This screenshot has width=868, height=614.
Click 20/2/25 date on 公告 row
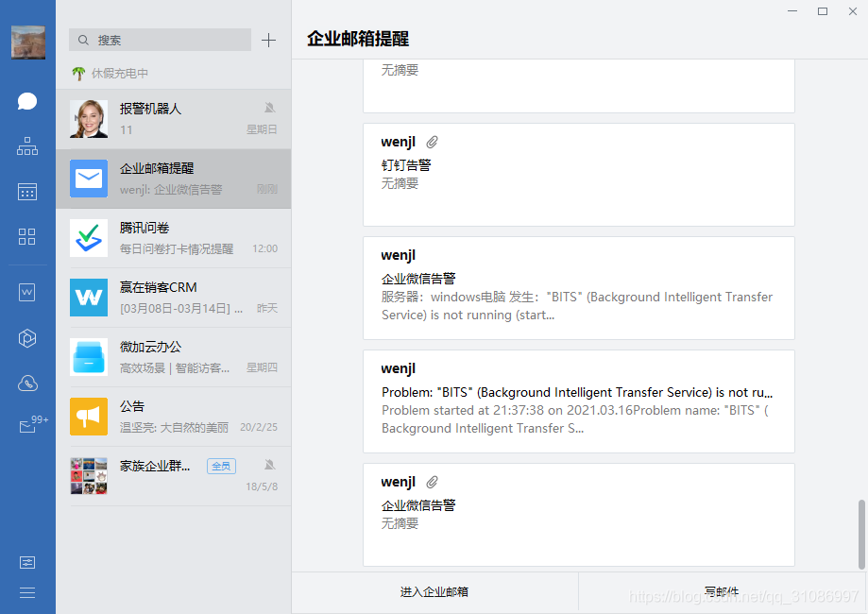click(x=259, y=427)
